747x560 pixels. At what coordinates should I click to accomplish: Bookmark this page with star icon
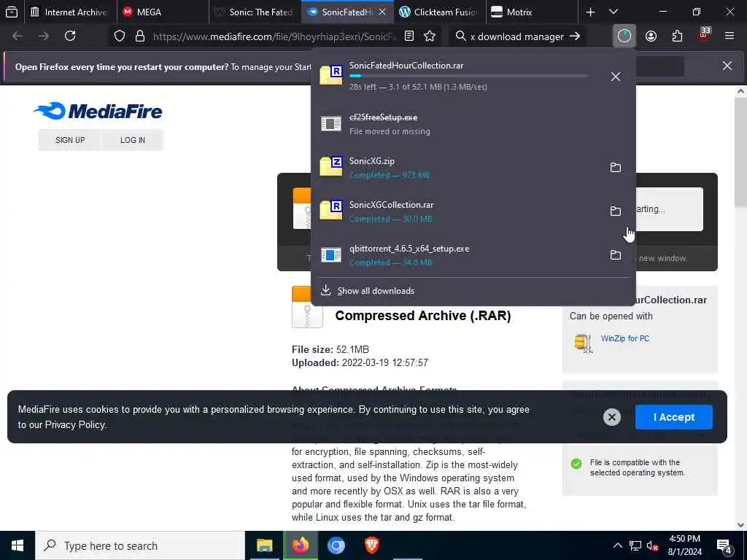click(x=430, y=36)
